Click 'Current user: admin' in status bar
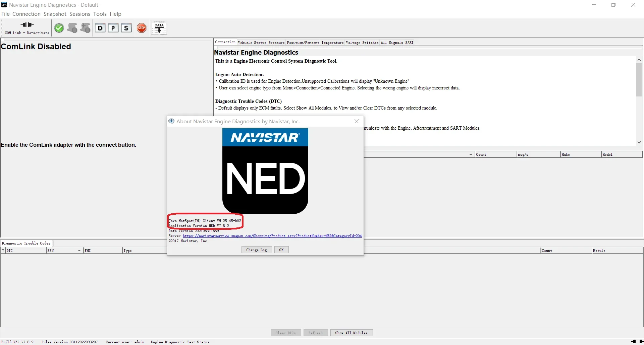The width and height of the screenshot is (644, 345). click(x=125, y=342)
